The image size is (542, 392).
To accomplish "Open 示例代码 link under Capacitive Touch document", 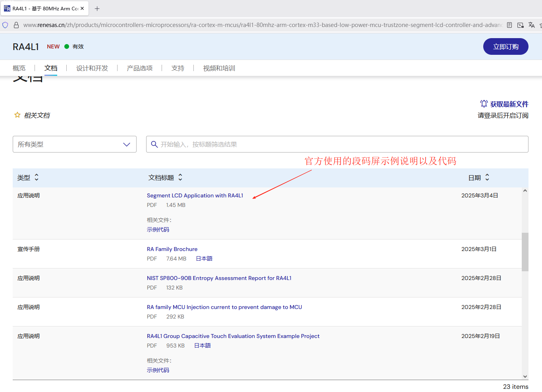I will point(158,370).
